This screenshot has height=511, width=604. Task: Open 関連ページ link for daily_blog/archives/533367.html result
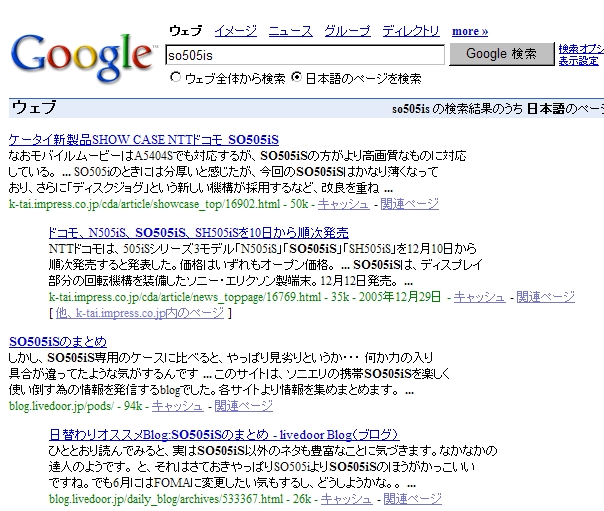tap(413, 499)
